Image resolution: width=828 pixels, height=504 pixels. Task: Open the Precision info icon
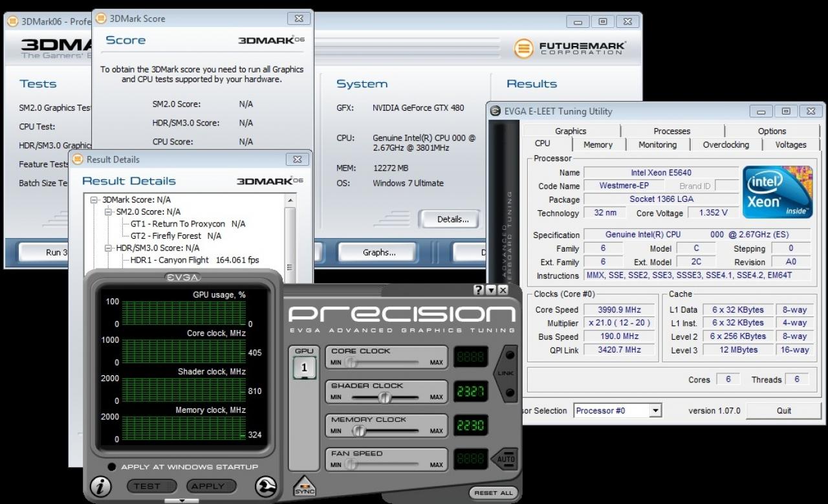[x=100, y=486]
